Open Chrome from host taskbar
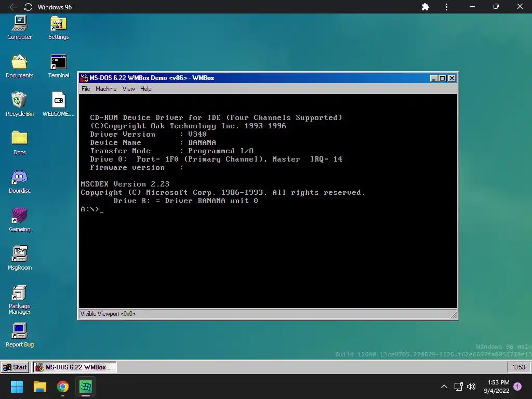 pyautogui.click(x=63, y=387)
